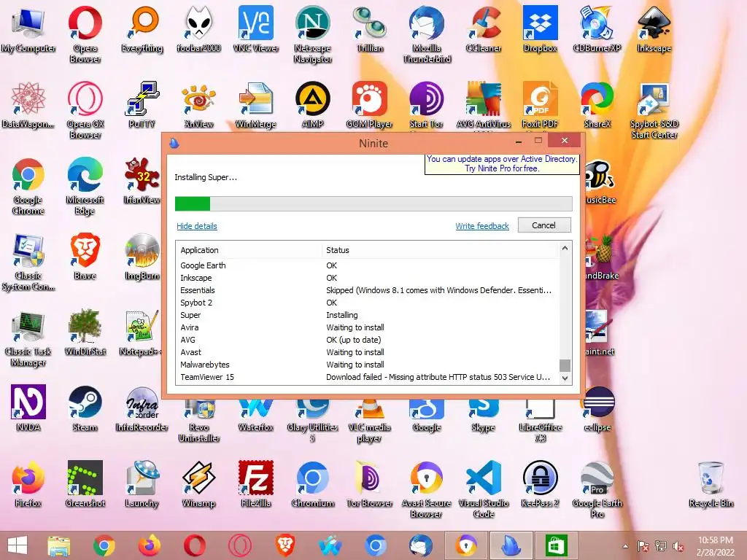This screenshot has height=560, width=747.
Task: Select the TeamViewer 15 row
Action: [x=368, y=377]
